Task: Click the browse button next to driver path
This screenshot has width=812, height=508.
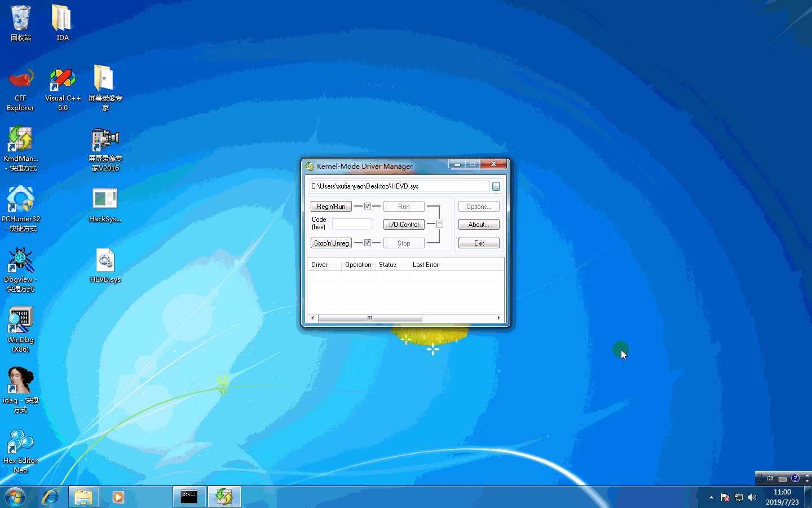Action: click(x=496, y=186)
